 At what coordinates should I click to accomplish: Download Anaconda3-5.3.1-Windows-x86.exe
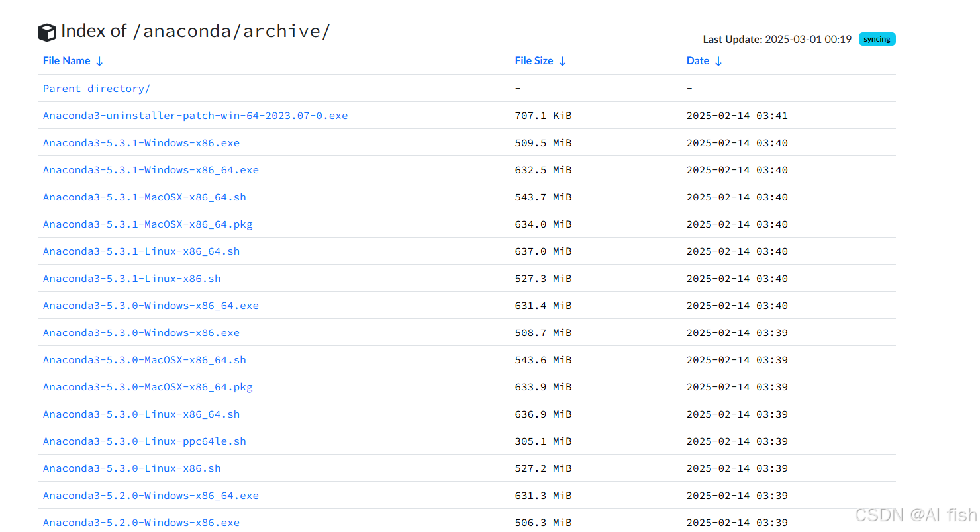point(142,143)
